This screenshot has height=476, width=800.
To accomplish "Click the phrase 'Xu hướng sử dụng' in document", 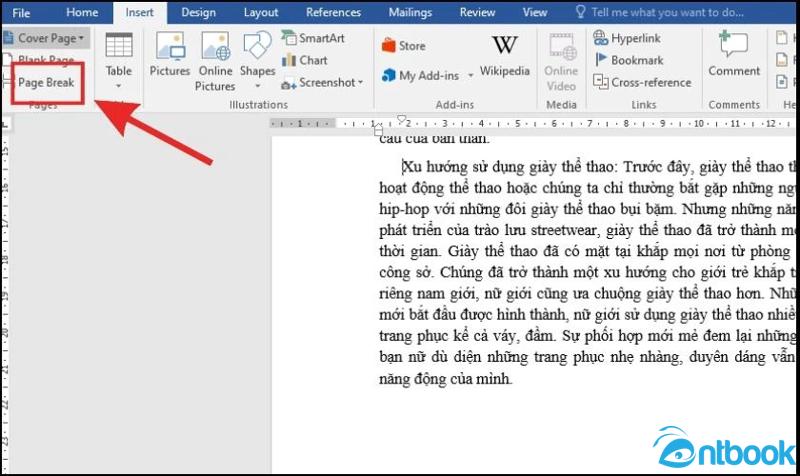I will [x=463, y=167].
